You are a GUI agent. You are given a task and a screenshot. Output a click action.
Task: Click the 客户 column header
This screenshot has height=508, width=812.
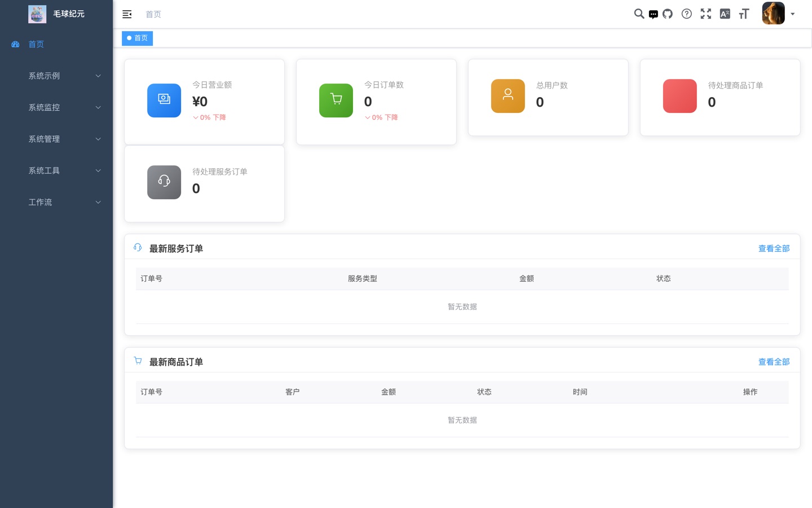(293, 392)
